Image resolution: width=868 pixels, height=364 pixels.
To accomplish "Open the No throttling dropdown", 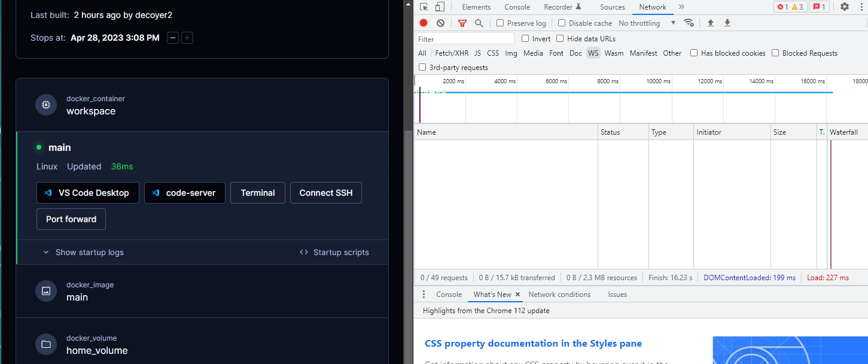I will [647, 23].
